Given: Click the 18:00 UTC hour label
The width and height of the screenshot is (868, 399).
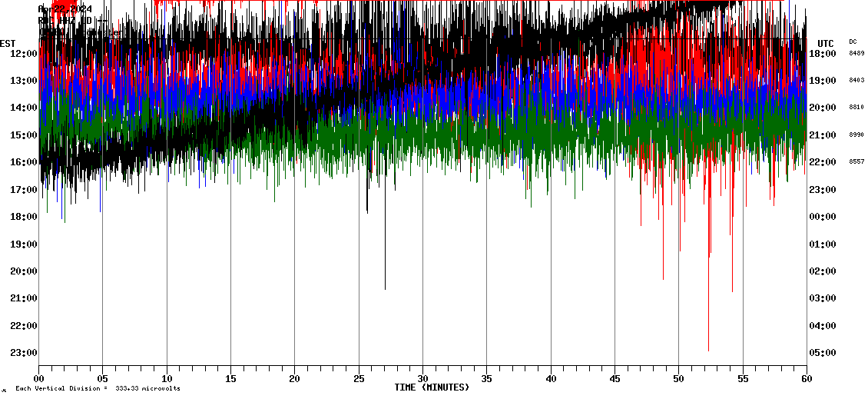Looking at the screenshot, I should pyautogui.click(x=823, y=54).
